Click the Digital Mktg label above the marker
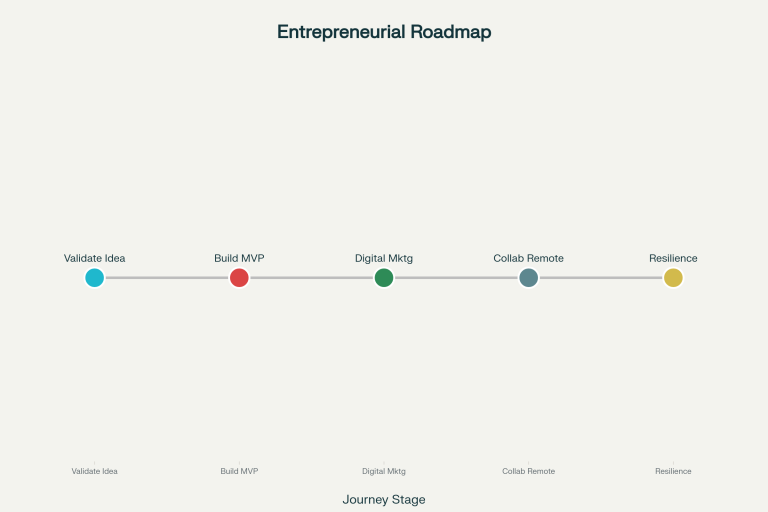 (384, 258)
